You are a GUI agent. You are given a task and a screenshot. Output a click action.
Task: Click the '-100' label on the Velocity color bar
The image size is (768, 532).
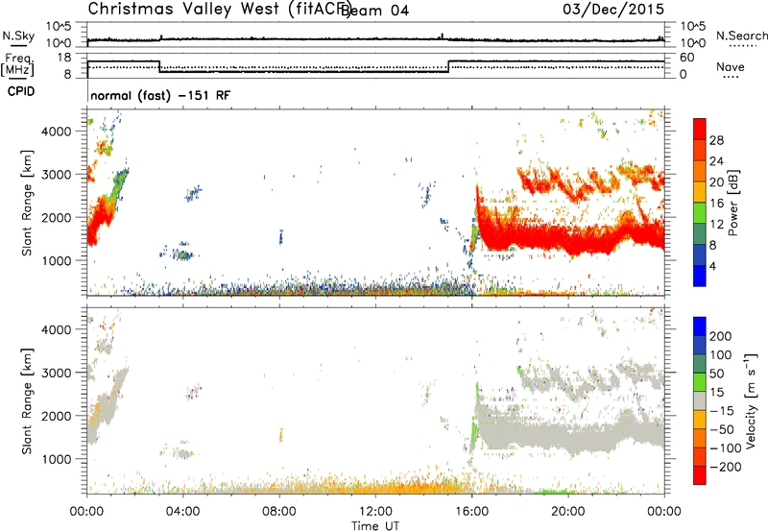coord(726,447)
